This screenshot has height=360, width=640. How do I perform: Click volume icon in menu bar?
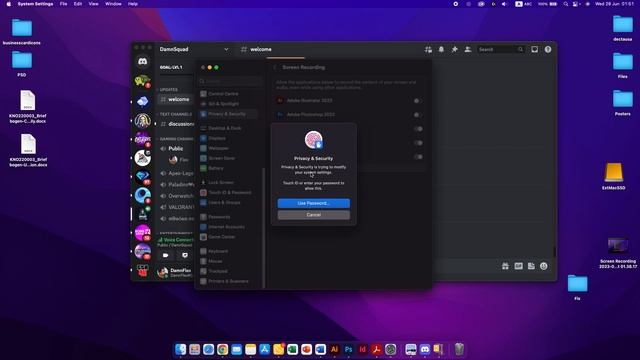504,4
